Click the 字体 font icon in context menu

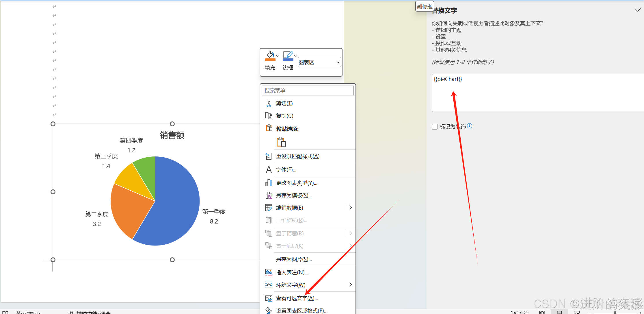pyautogui.click(x=269, y=169)
